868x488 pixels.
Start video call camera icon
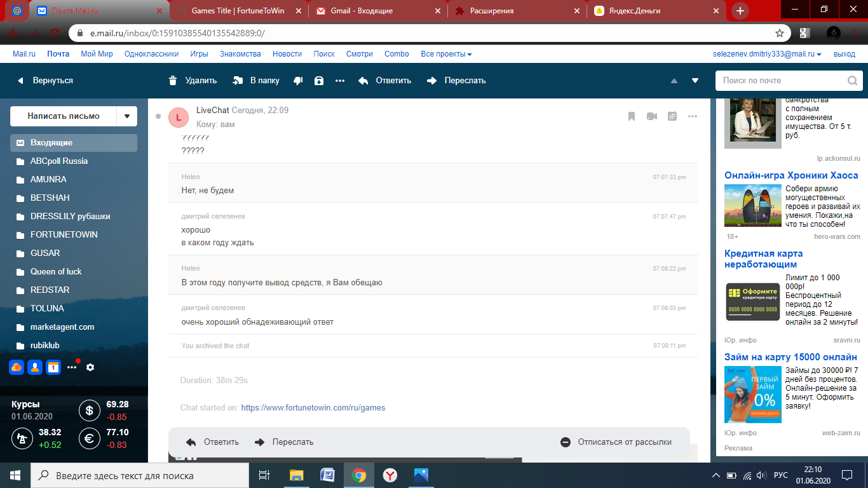tap(652, 116)
